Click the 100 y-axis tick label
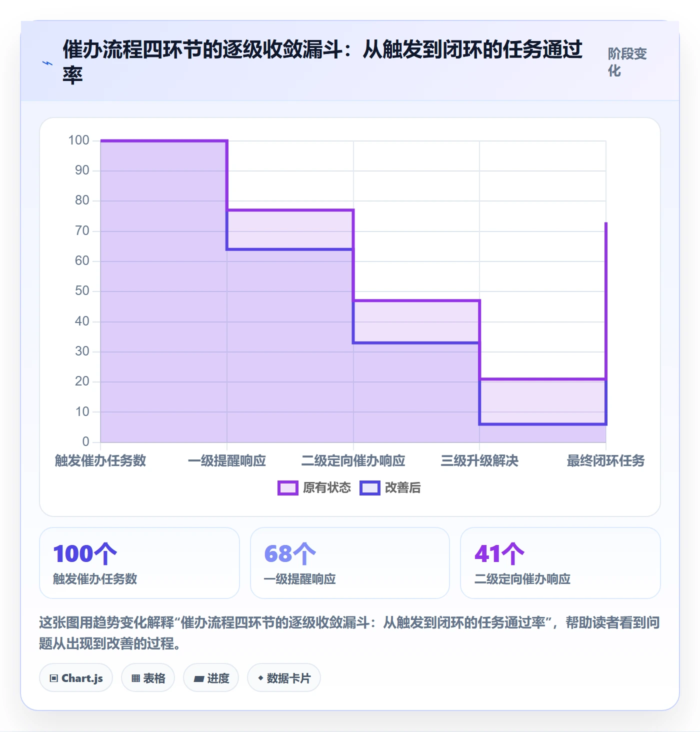 point(79,140)
